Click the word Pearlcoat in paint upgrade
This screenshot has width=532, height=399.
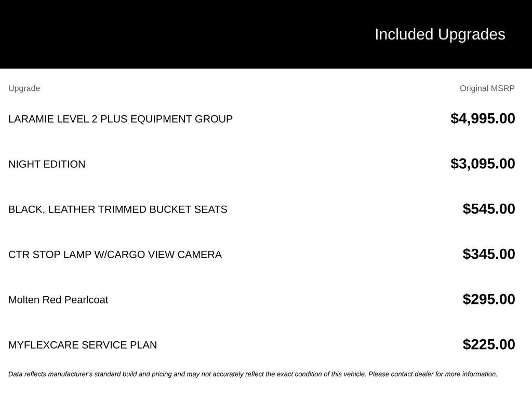tap(86, 300)
